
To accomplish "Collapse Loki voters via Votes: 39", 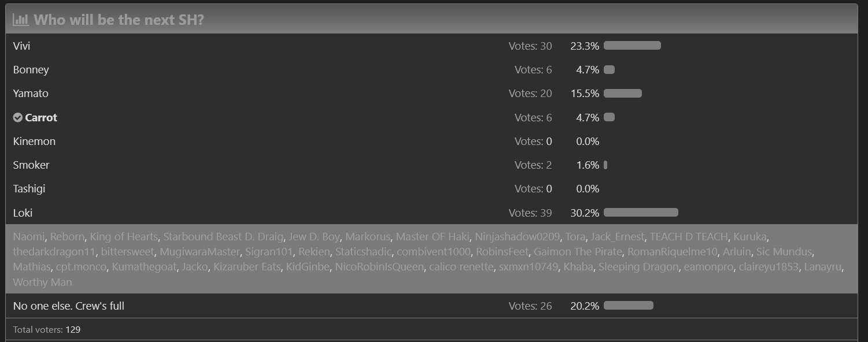I will coord(530,213).
